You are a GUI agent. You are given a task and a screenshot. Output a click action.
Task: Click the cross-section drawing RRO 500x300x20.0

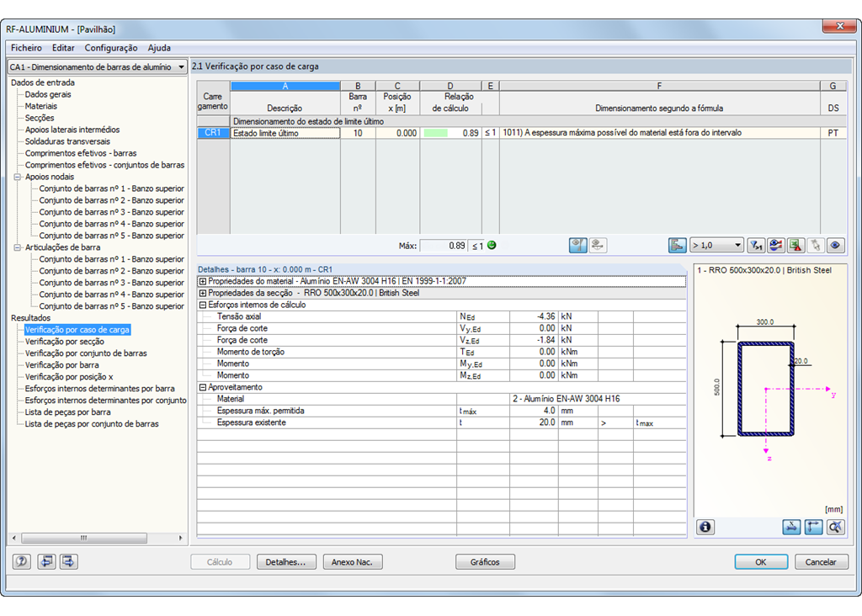pos(766,389)
